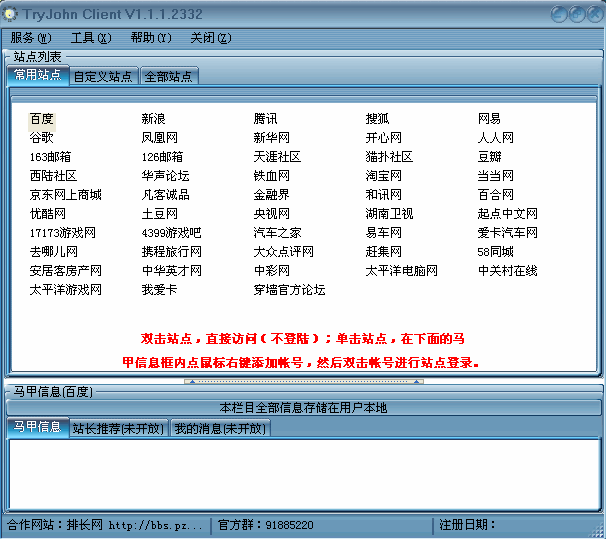The width and height of the screenshot is (606, 539).
Task: Maximize the TryJohn Client window
Action: (x=577, y=14)
